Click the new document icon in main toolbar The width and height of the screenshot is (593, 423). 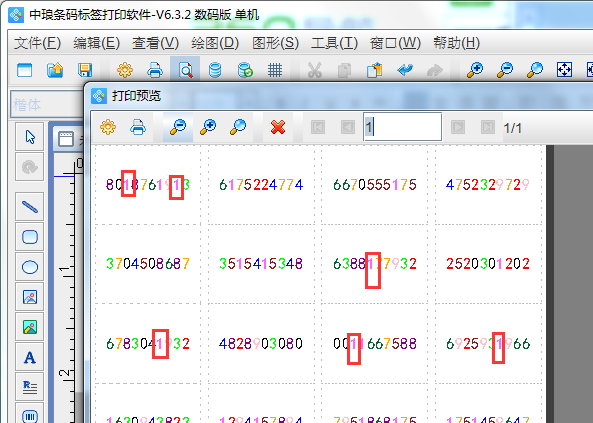tap(25, 70)
